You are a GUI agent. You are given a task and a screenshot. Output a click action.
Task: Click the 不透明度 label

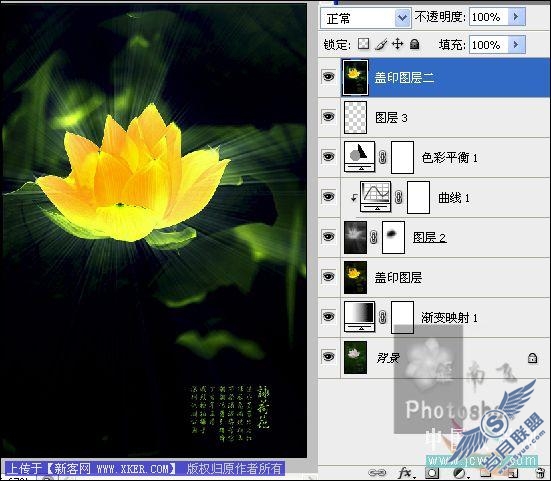pyautogui.click(x=440, y=17)
